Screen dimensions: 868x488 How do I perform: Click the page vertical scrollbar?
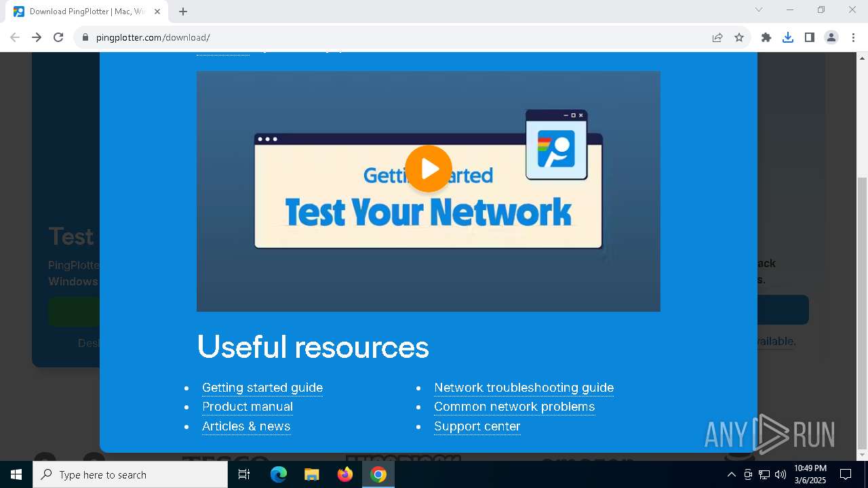pyautogui.click(x=863, y=312)
